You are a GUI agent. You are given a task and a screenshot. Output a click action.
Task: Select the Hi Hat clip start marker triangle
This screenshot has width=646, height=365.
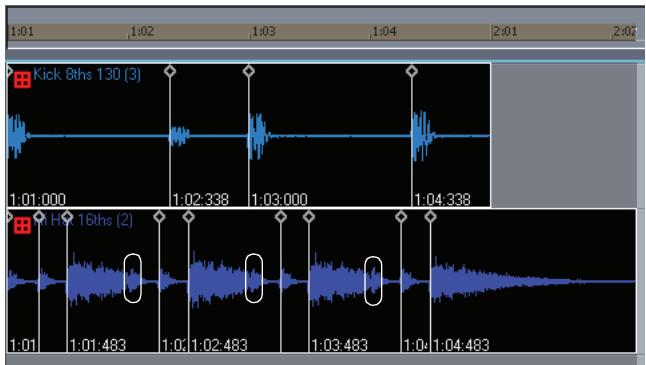click(9, 217)
